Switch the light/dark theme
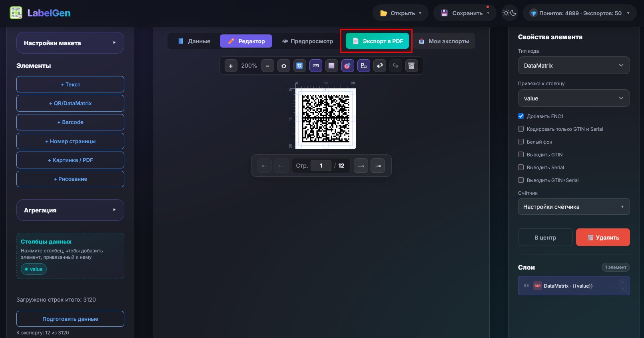The width and height of the screenshot is (644, 338). [509, 13]
